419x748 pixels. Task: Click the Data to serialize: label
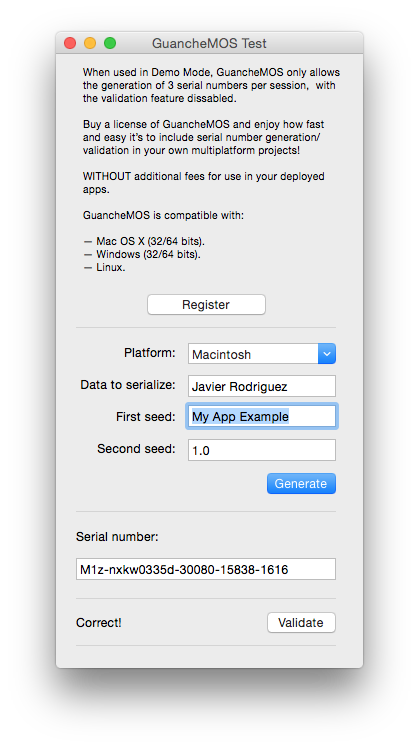(x=128, y=384)
